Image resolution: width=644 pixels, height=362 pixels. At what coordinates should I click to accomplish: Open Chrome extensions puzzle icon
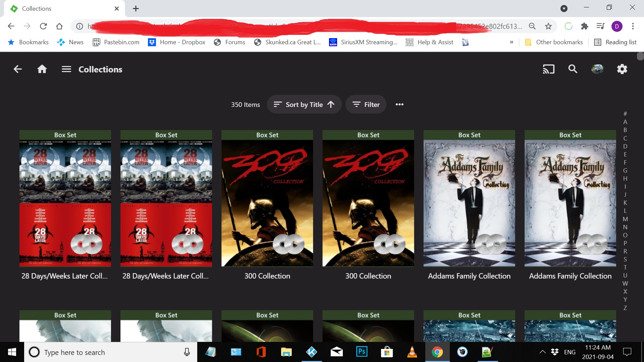pos(585,26)
